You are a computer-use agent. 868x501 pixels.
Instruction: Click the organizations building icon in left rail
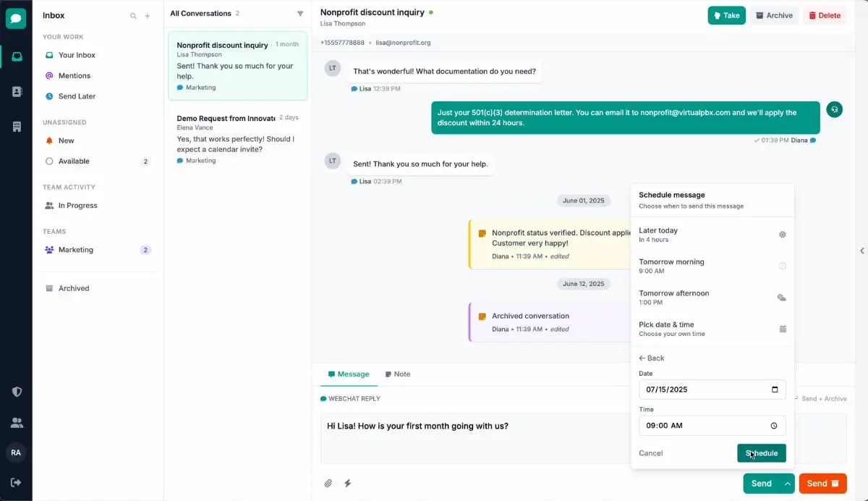pyautogui.click(x=17, y=127)
